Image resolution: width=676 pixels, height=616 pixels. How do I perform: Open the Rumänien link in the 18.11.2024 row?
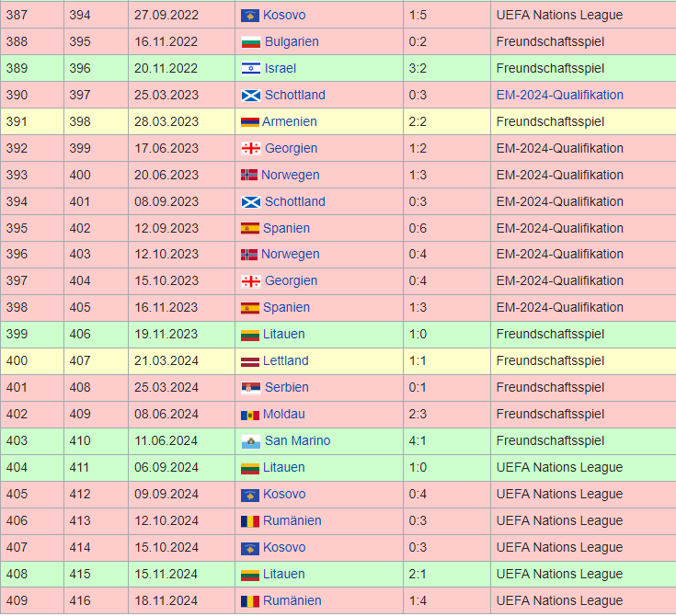[x=292, y=601]
